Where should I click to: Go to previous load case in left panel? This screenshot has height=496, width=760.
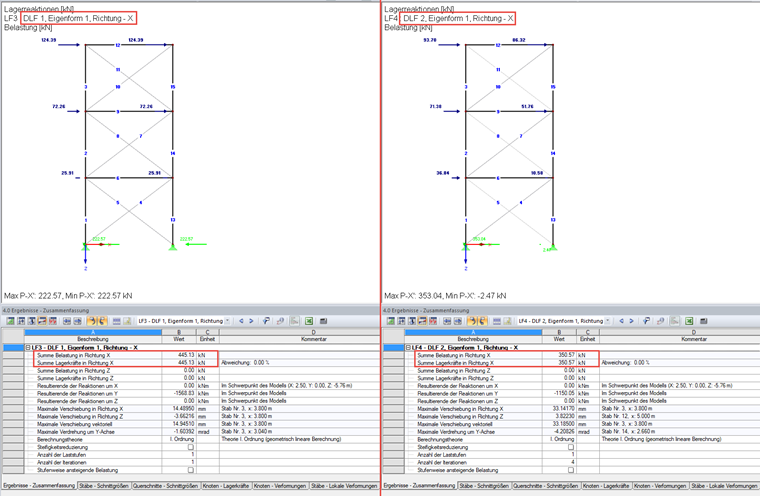click(241, 321)
